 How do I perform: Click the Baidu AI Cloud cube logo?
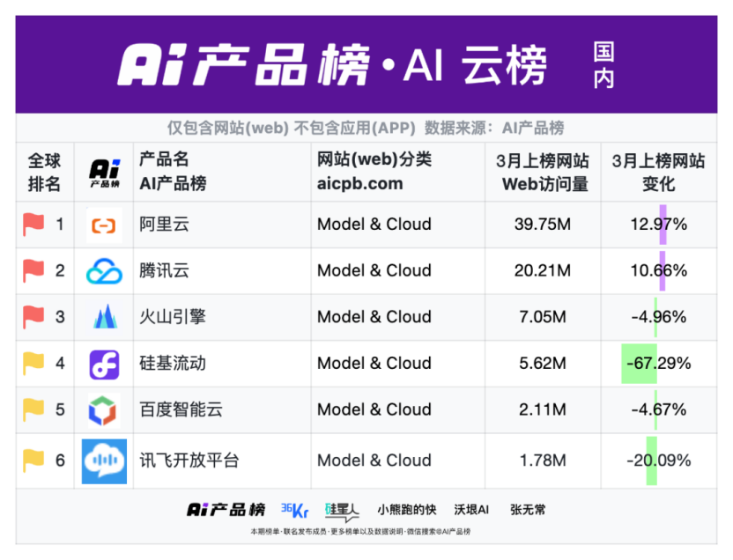(x=102, y=410)
